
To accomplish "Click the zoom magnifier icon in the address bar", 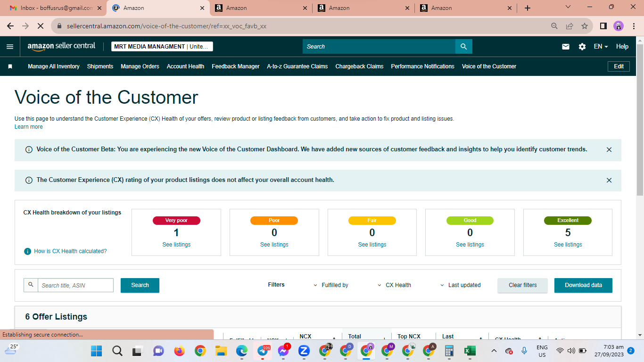I will [x=554, y=26].
